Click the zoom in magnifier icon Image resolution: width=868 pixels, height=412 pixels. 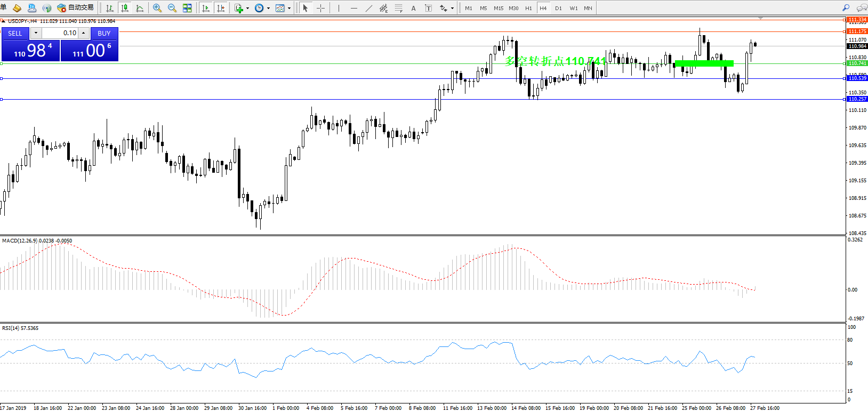[x=157, y=8]
